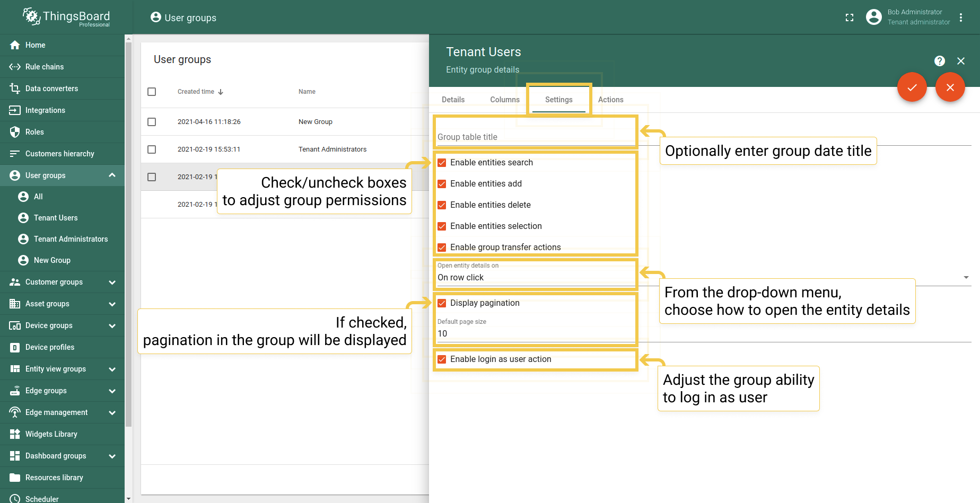Switch to the Actions tab

click(x=611, y=100)
